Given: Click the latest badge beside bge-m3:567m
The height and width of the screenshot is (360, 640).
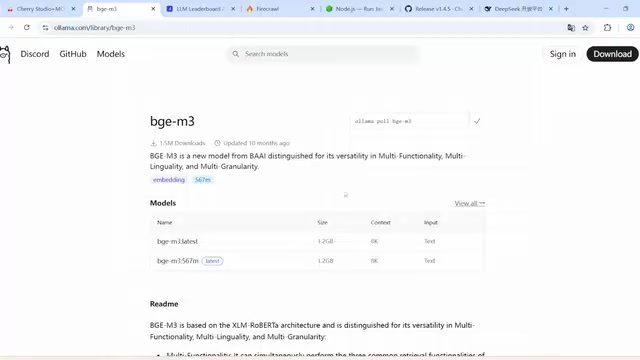Looking at the screenshot, I should pos(212,261).
